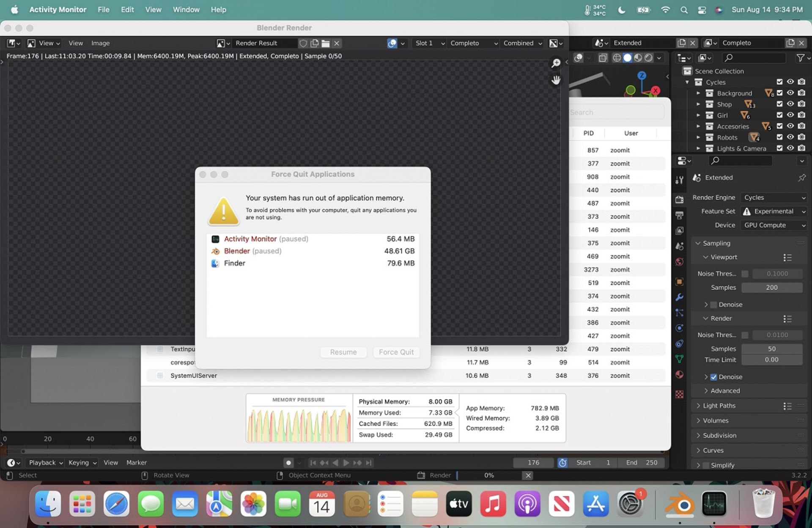Disable the Render Denoise checkbox
This screenshot has width=812, height=528.
[713, 377]
